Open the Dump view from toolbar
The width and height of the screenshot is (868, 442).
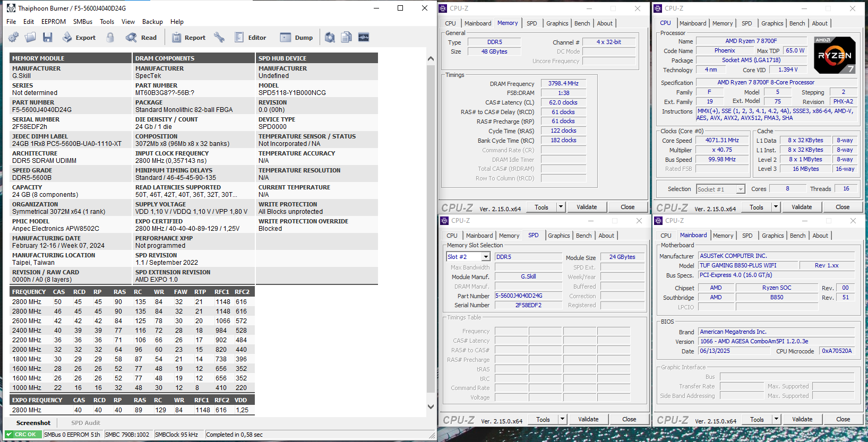pyautogui.click(x=296, y=38)
